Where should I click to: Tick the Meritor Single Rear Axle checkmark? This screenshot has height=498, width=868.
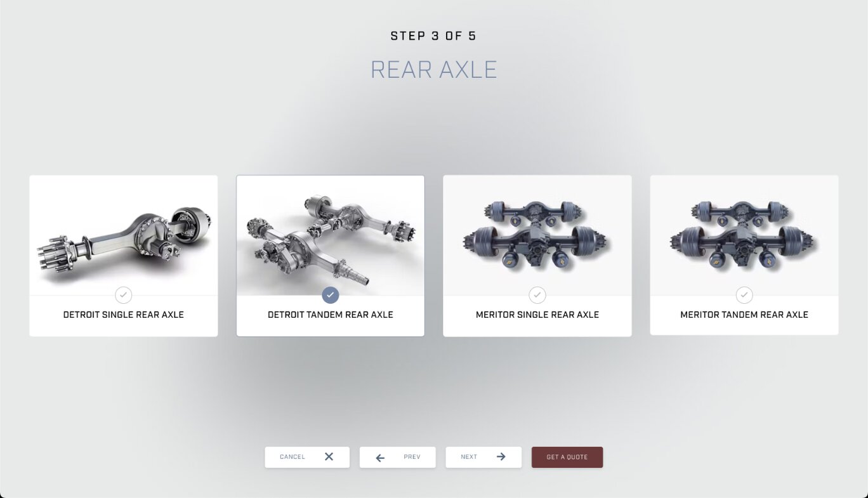coord(537,295)
